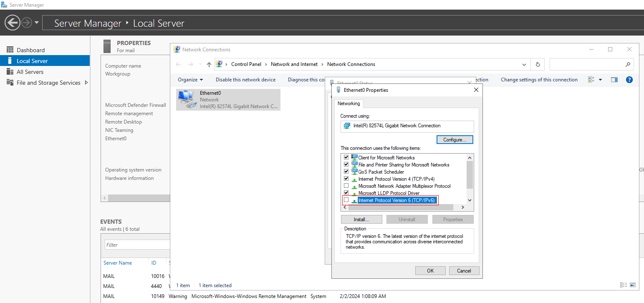The image size is (644, 303).
Task: Click the large icons view icon in status bar
Action: [633, 285]
